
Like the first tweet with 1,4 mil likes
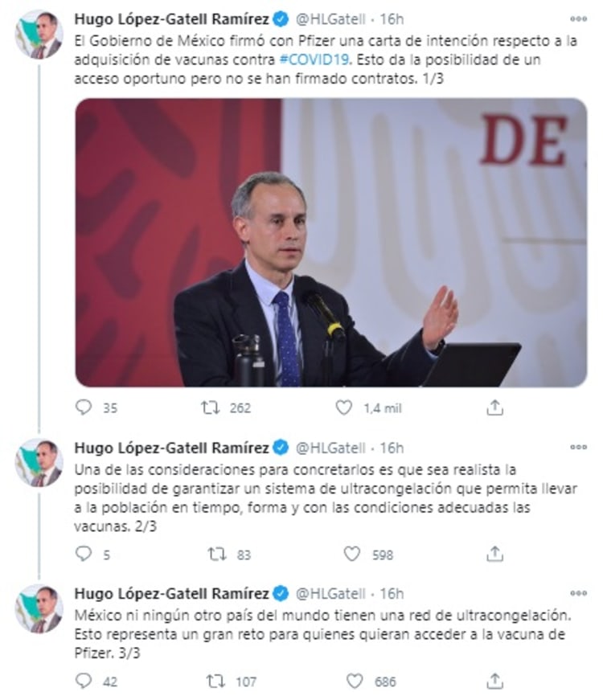(x=344, y=407)
